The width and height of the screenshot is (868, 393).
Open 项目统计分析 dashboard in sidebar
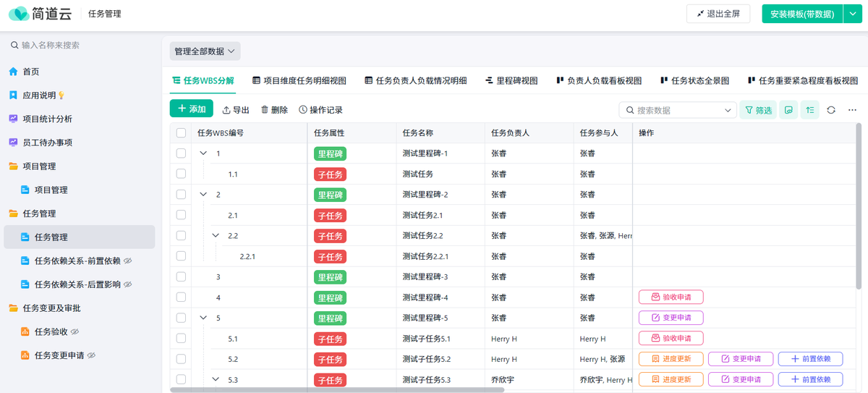click(x=47, y=119)
